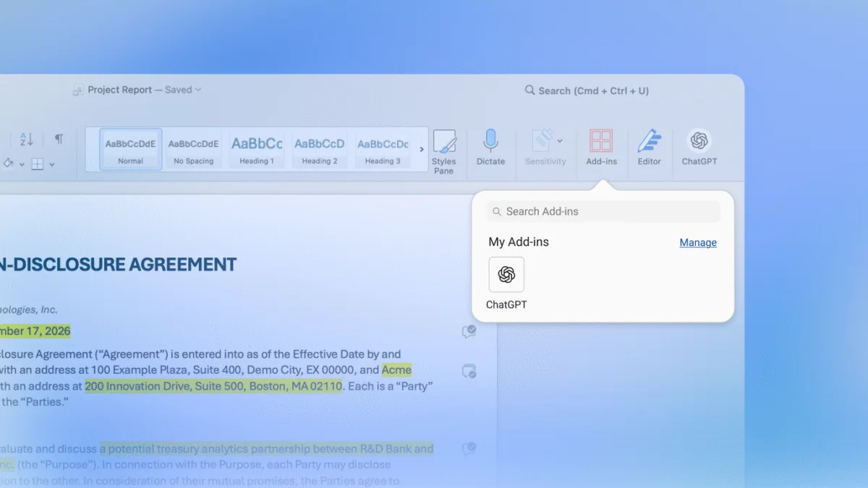The width and height of the screenshot is (868, 488).
Task: Click the Add-ins ribbon button
Action: point(601,147)
